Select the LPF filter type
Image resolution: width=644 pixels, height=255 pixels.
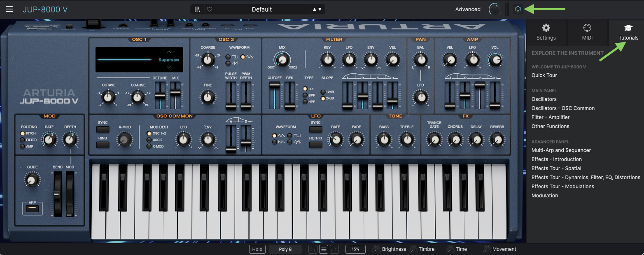pos(305,89)
